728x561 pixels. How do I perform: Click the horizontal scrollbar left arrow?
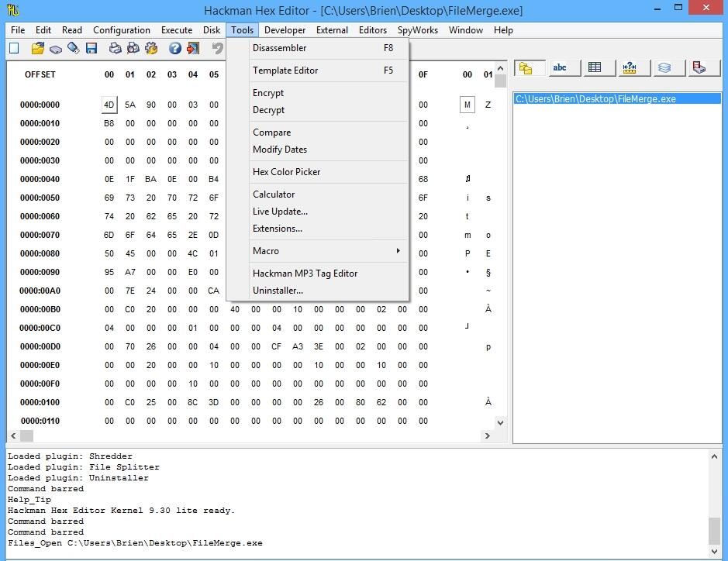[x=13, y=435]
